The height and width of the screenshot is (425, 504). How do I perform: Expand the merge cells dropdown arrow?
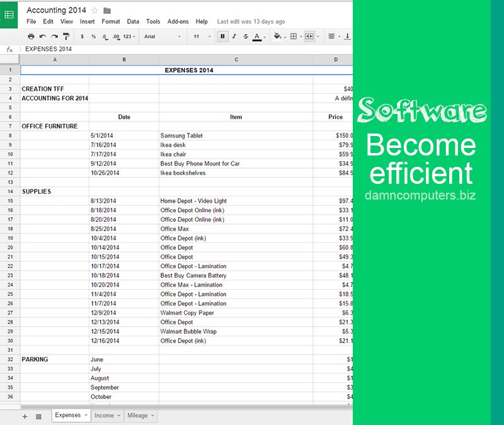pyautogui.click(x=318, y=37)
